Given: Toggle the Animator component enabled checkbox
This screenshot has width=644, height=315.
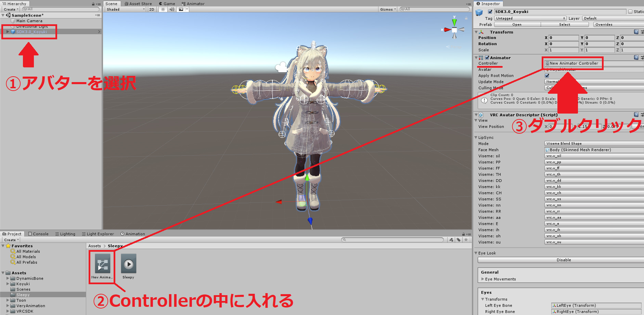Looking at the screenshot, I should (487, 57).
